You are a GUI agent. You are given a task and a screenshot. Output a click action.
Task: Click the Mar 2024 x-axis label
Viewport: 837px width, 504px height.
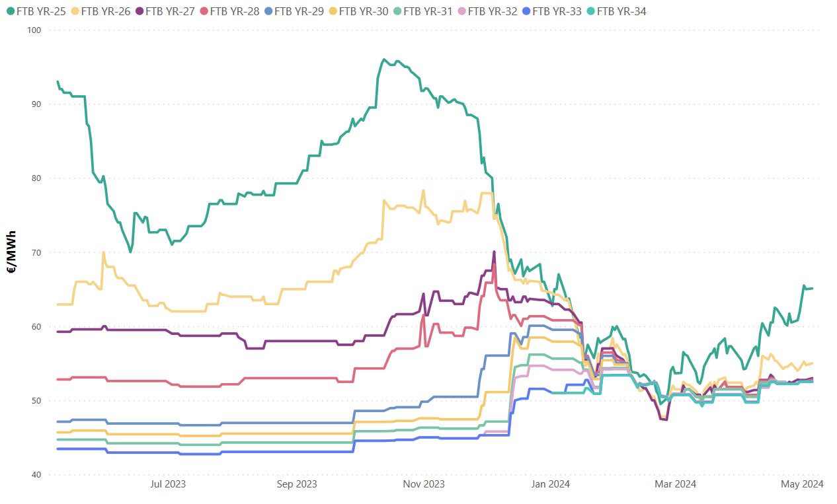[676, 484]
